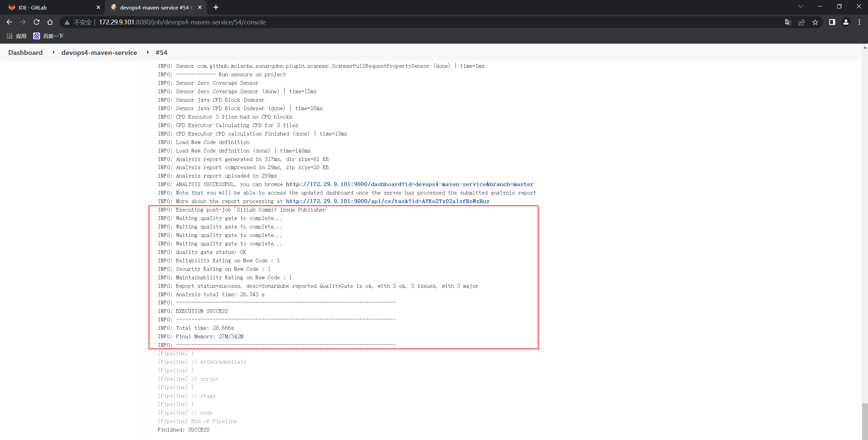This screenshot has height=440, width=868.
Task: Click 'Report status=success' log line
Action: coord(318,286)
